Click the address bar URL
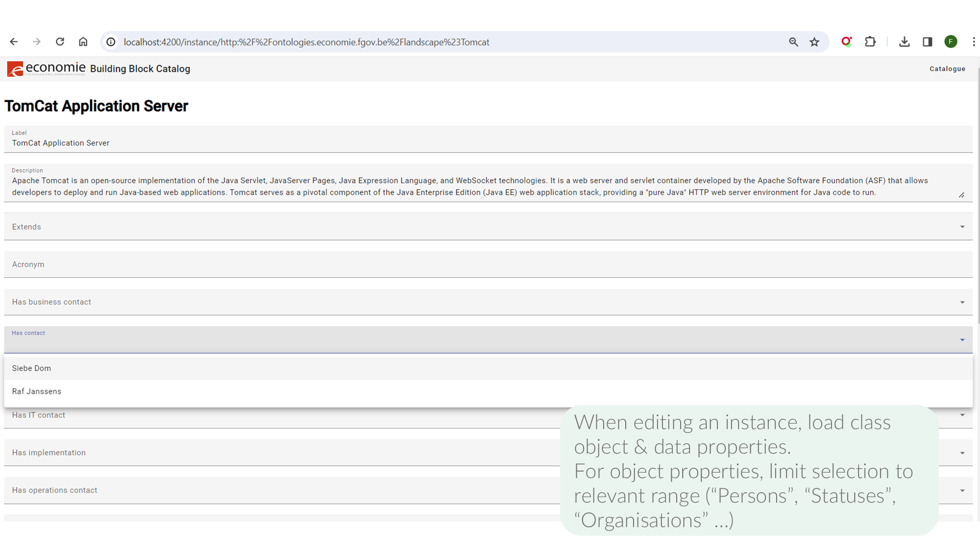Viewport: 980px width, 551px height. click(x=306, y=42)
